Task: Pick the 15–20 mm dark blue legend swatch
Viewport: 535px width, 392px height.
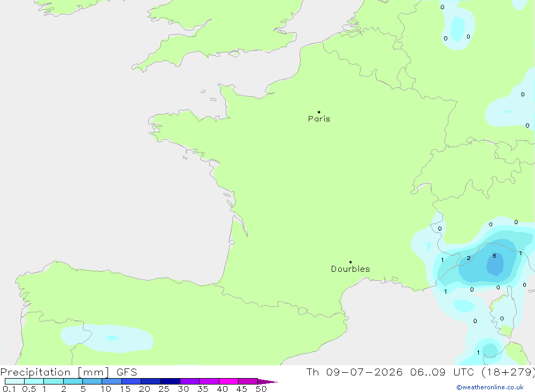Action: (131, 381)
